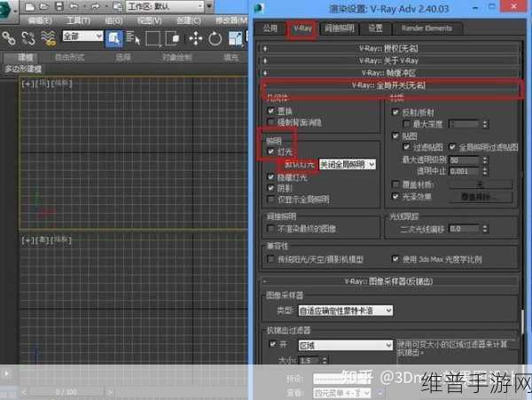Toggle the 阴影 checkbox

tap(270, 188)
